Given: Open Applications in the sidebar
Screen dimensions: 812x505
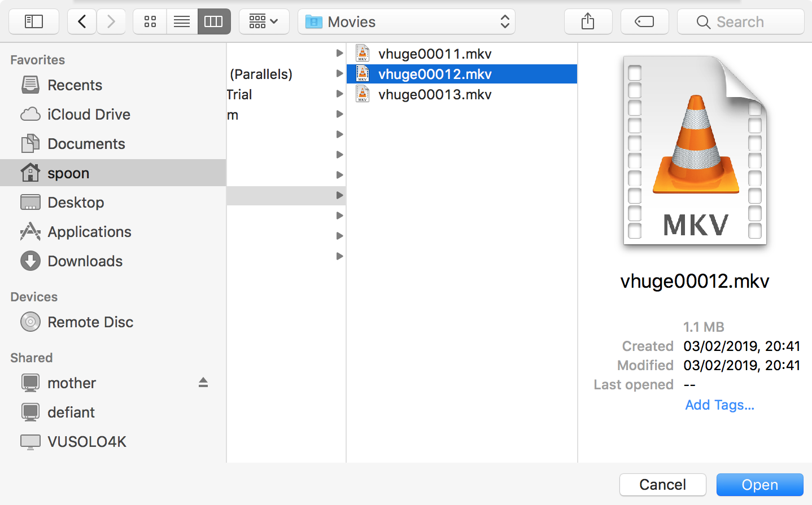Looking at the screenshot, I should click(113, 232).
